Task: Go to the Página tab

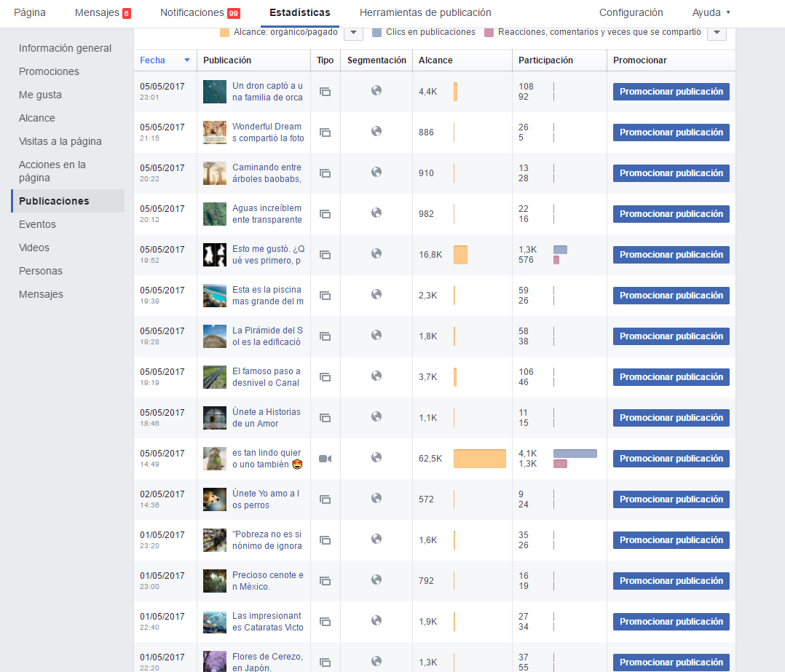Action: pos(30,12)
